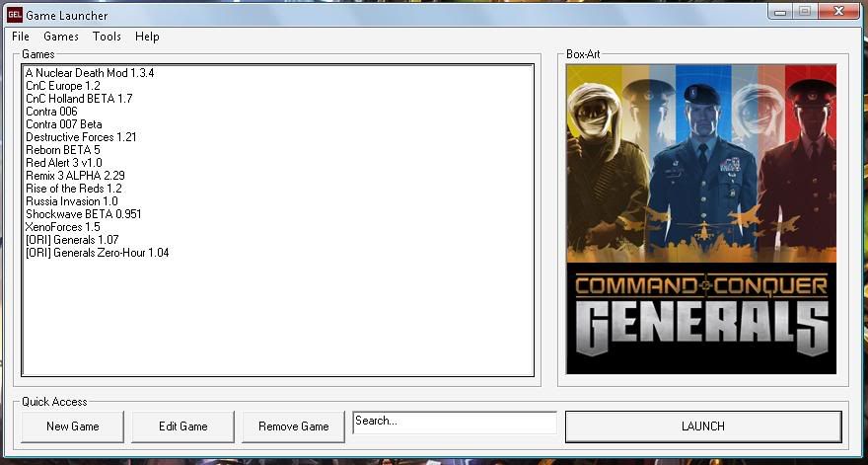The width and height of the screenshot is (868, 465).
Task: Click the Command & Conquer Generals box art
Action: [701, 219]
